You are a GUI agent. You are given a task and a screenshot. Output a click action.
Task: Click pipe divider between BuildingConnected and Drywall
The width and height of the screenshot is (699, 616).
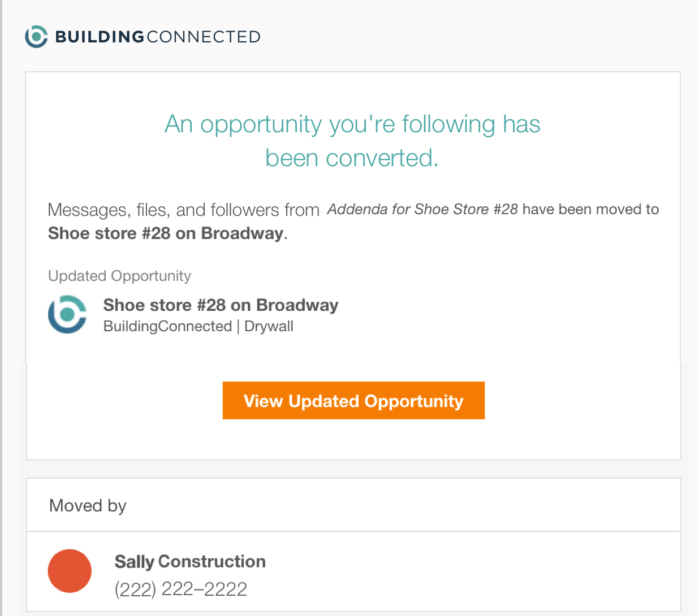click(238, 327)
